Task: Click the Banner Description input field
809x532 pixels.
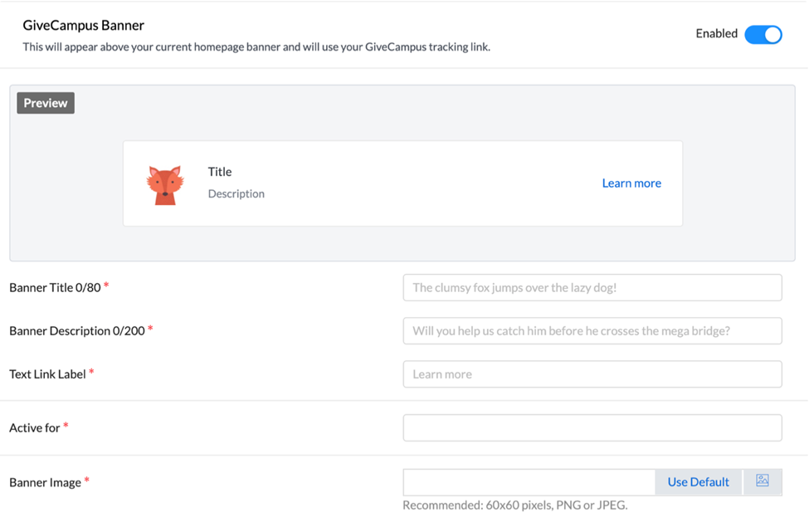Action: pos(592,331)
